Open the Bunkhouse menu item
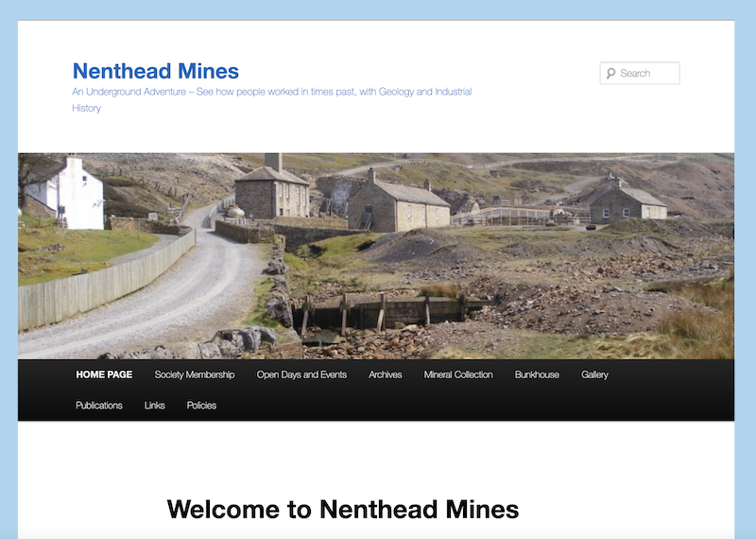 (x=537, y=374)
